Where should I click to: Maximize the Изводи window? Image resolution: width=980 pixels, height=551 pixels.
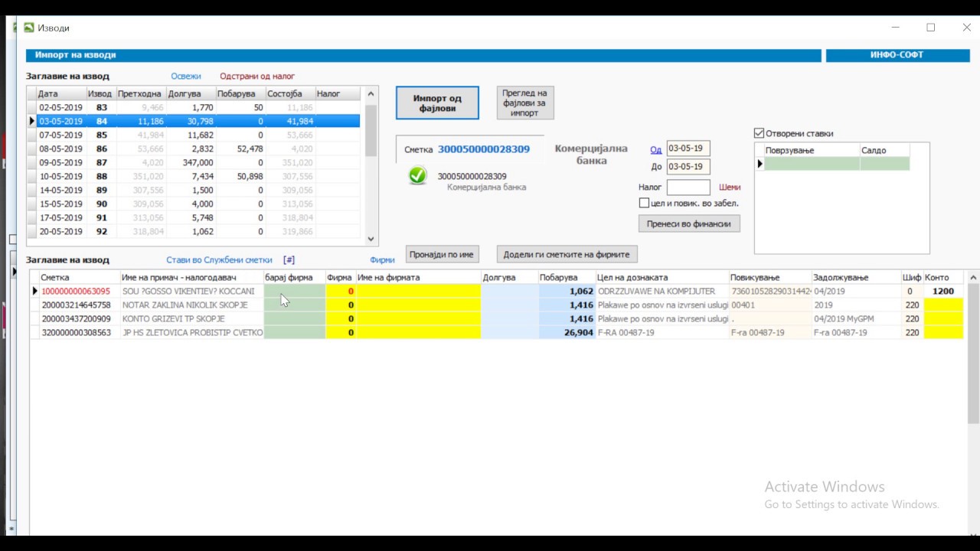coord(931,28)
